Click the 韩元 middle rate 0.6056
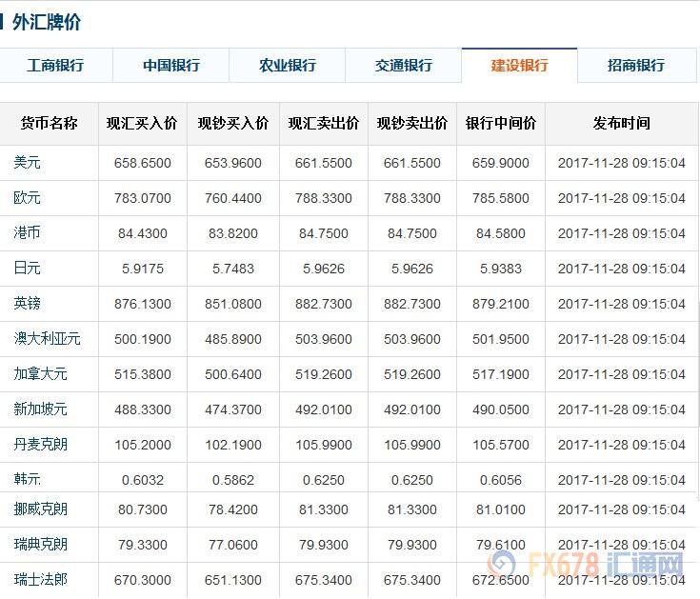This screenshot has height=599, width=700. point(500,480)
